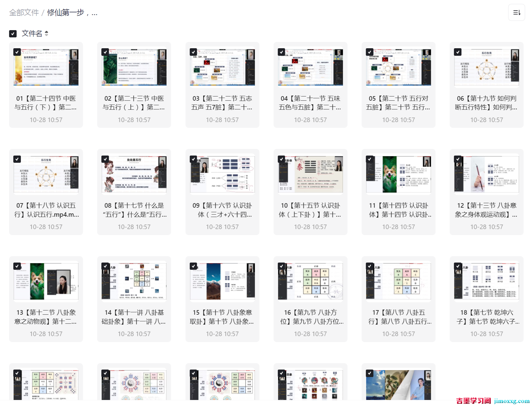The width and height of the screenshot is (532, 406).
Task: Click the 文件名 column header label
Action: point(32,33)
